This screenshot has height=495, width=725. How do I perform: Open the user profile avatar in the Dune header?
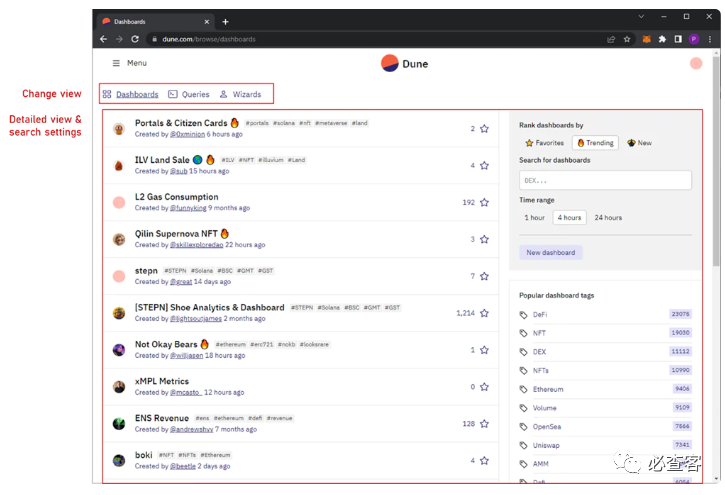point(696,63)
